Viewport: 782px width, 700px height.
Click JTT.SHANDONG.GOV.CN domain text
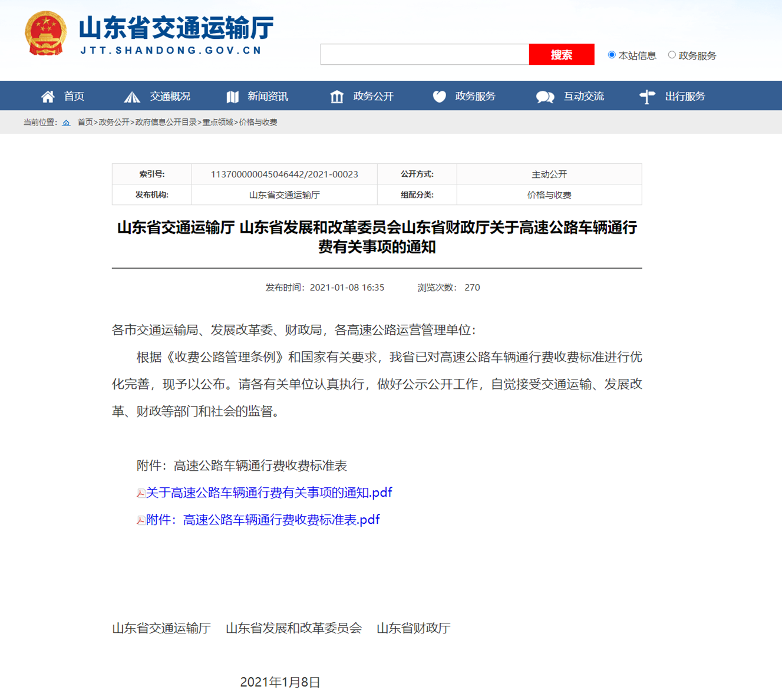pos(171,51)
